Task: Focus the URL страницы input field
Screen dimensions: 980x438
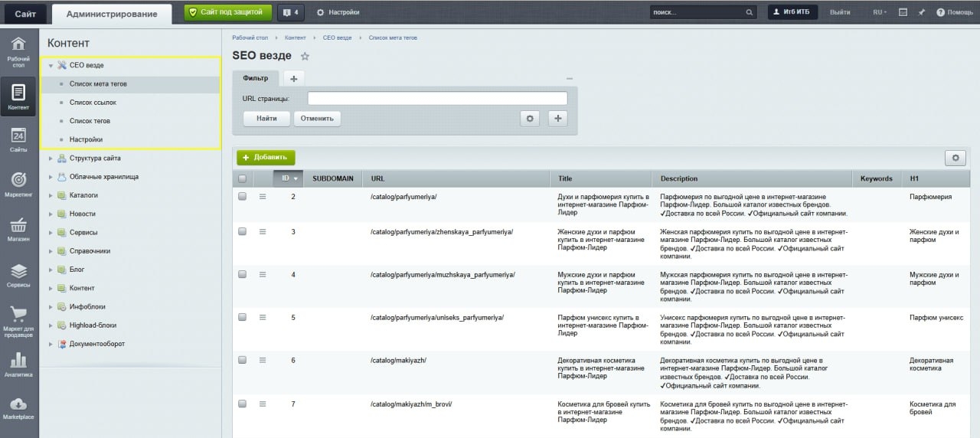Action: [437, 99]
